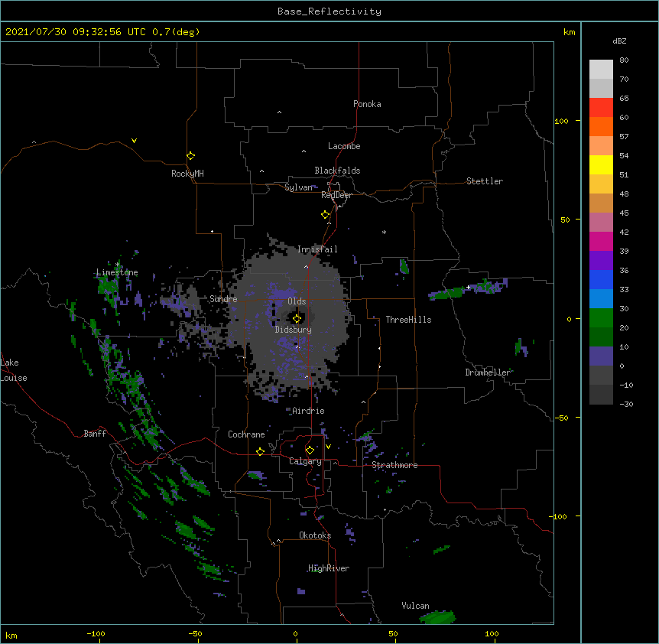Viewport: 659px width, 644px height.
Task: Click the yellow V marker northeast of Calgary
Action: pyautogui.click(x=328, y=447)
